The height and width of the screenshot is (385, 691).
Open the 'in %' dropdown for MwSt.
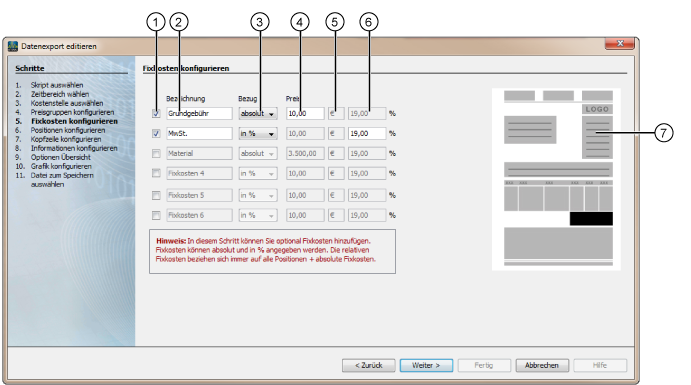pyautogui.click(x=258, y=133)
